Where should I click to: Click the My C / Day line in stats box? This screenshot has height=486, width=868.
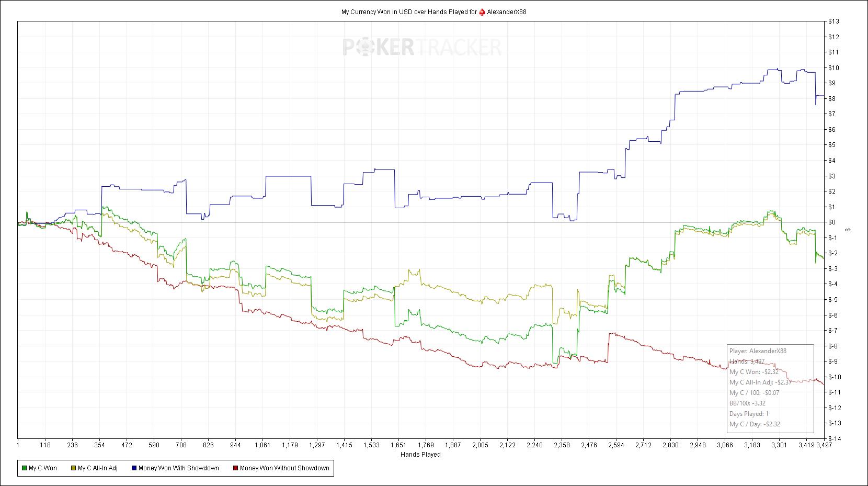click(755, 424)
